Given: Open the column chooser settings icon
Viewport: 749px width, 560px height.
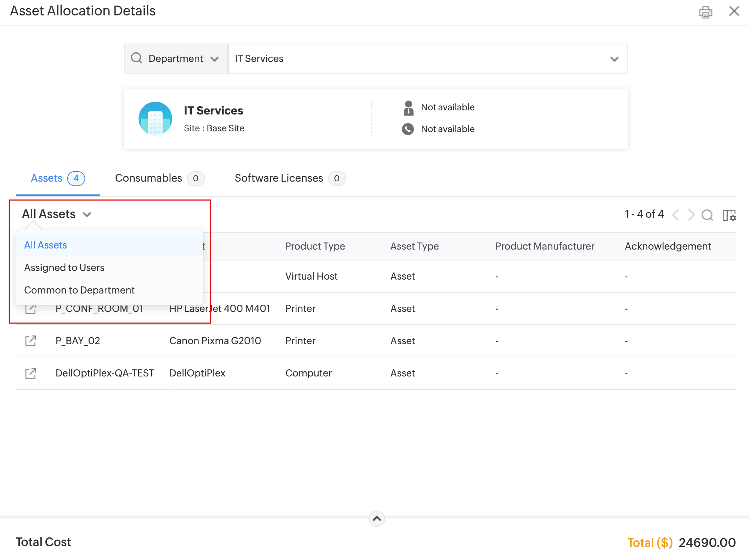Looking at the screenshot, I should point(729,215).
